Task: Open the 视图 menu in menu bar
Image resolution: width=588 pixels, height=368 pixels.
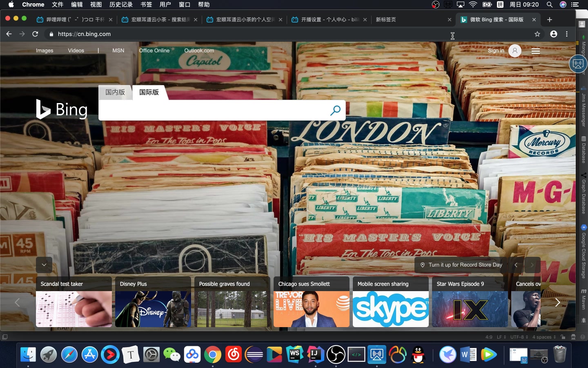Action: [x=96, y=4]
